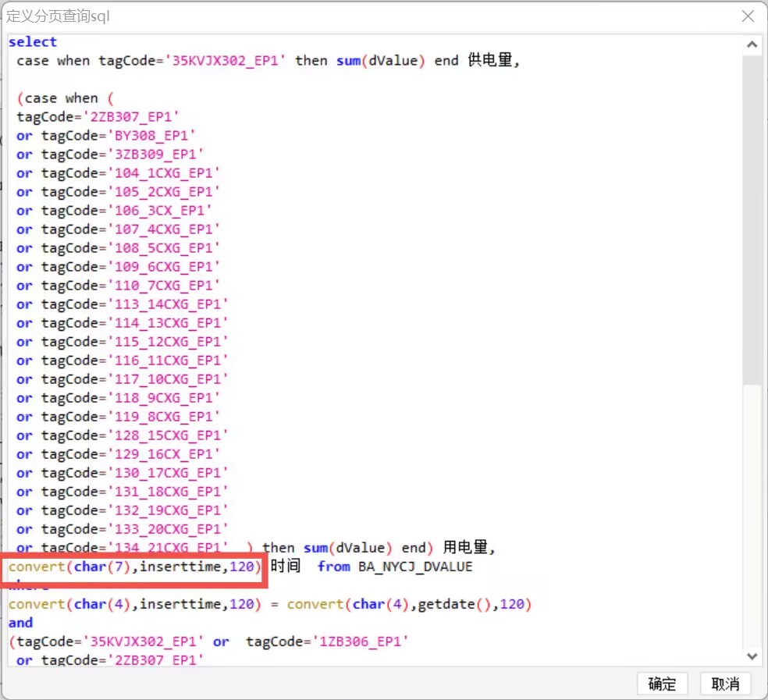This screenshot has width=768, height=700.
Task: Click the '1ZB306_EP1' string
Action: (360, 641)
